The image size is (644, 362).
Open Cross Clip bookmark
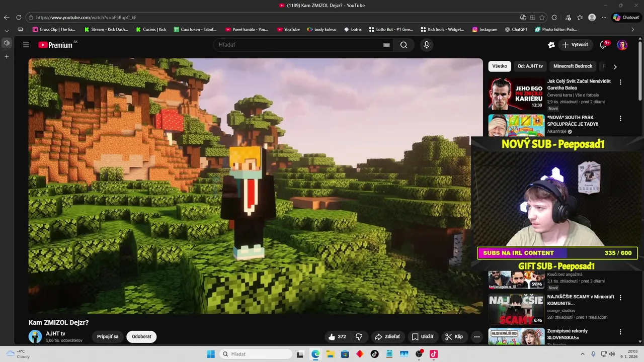54,30
